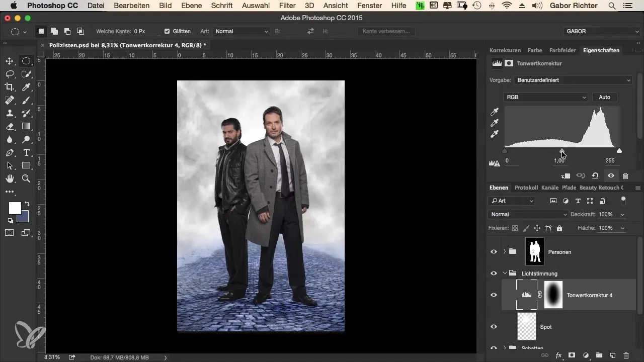644x362 pixels.
Task: Click the foreground color swatch
Action: click(x=15, y=208)
